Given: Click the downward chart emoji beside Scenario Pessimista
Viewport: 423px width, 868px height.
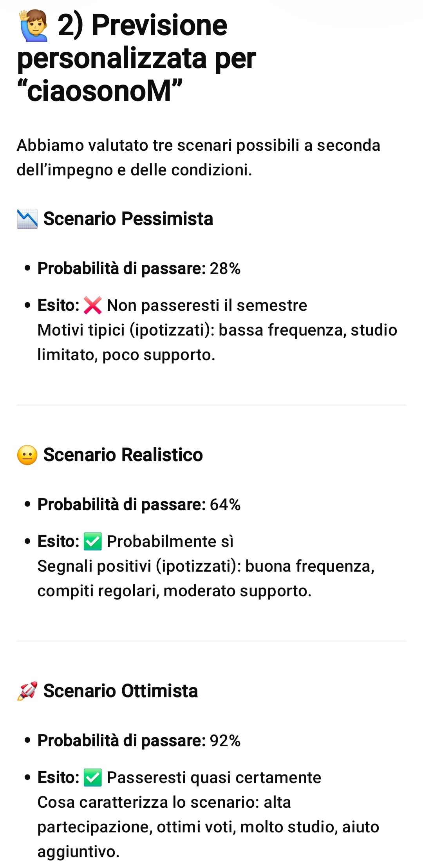Looking at the screenshot, I should pos(27,218).
